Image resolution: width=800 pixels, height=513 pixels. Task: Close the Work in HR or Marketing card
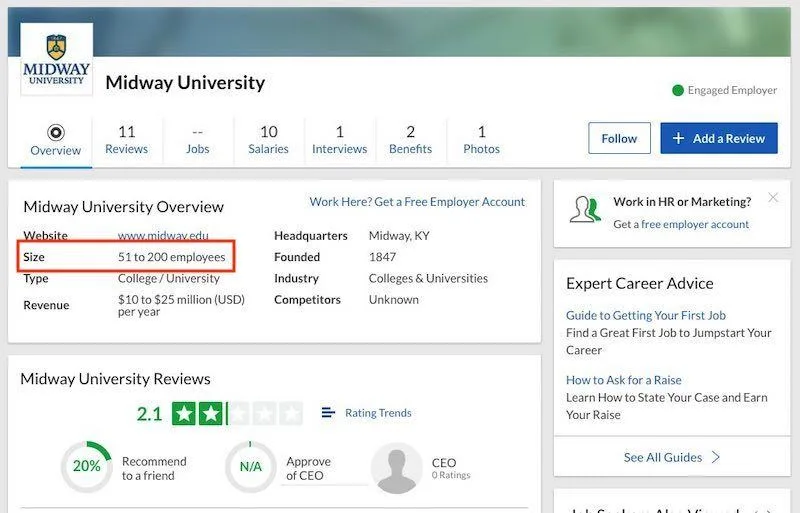pos(773,198)
